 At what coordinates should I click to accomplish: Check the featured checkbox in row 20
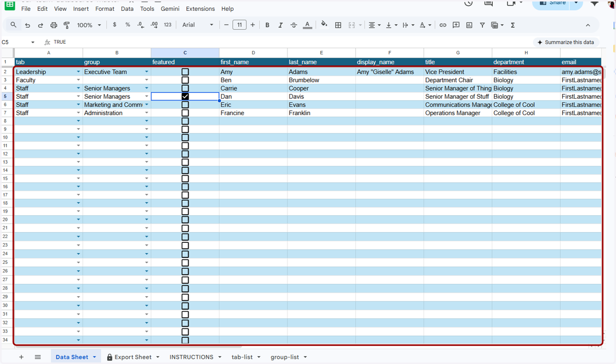185,220
